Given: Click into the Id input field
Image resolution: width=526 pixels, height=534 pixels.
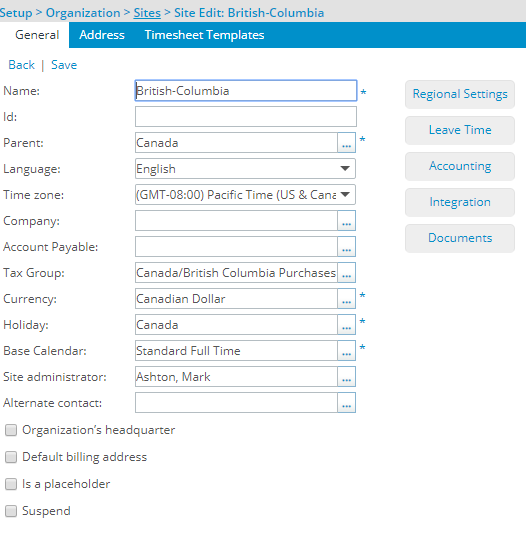Looking at the screenshot, I should coord(246,116).
